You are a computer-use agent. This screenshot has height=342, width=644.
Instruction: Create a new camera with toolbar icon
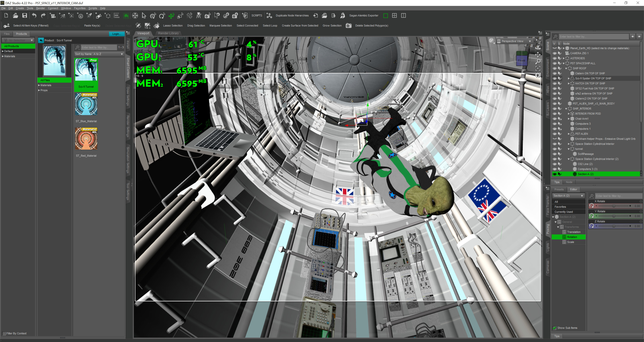(53, 16)
